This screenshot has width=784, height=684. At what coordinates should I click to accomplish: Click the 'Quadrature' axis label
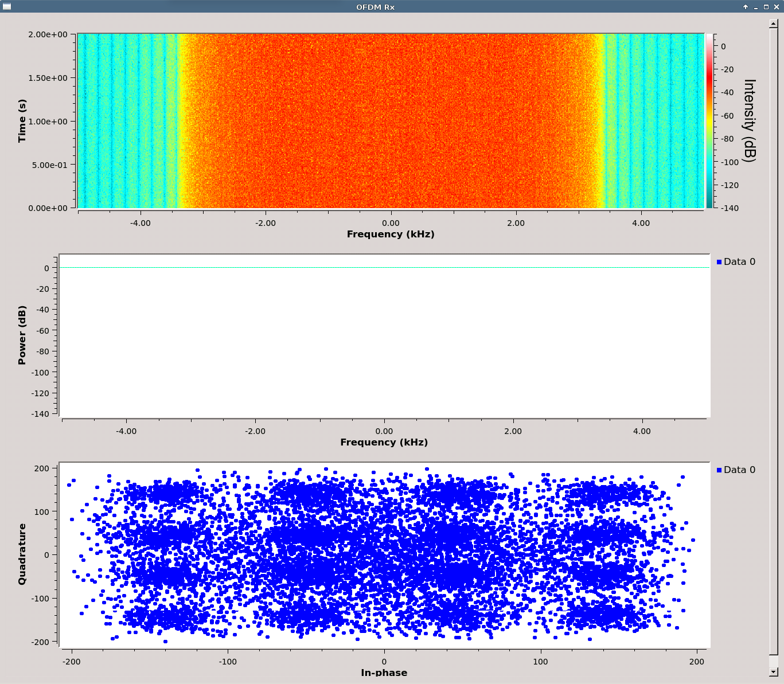point(22,554)
